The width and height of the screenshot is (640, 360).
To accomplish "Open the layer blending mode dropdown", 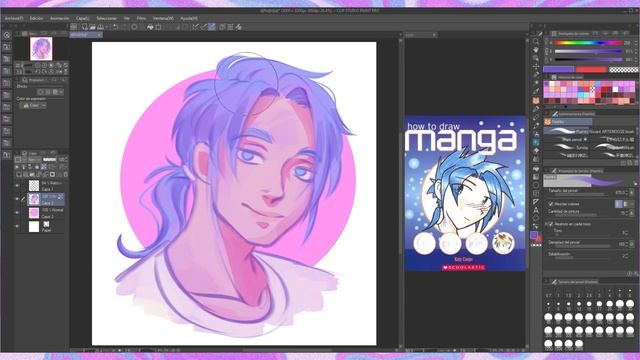I will (34, 160).
